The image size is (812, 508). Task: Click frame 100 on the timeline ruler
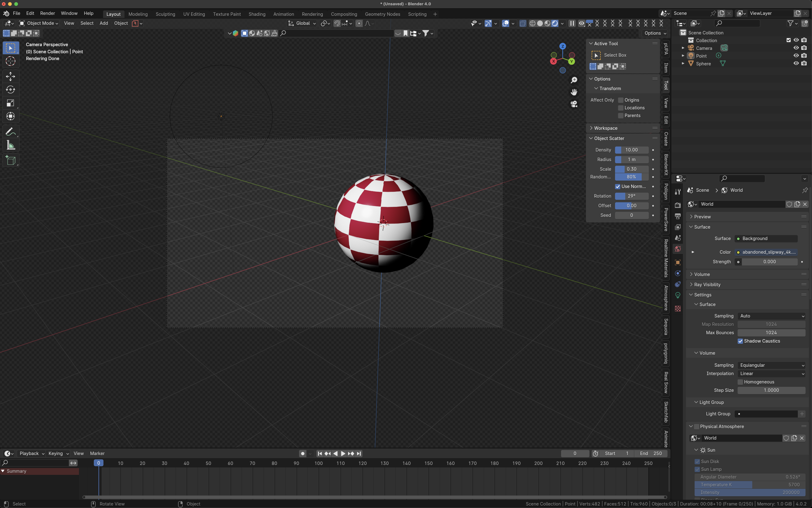click(x=318, y=463)
